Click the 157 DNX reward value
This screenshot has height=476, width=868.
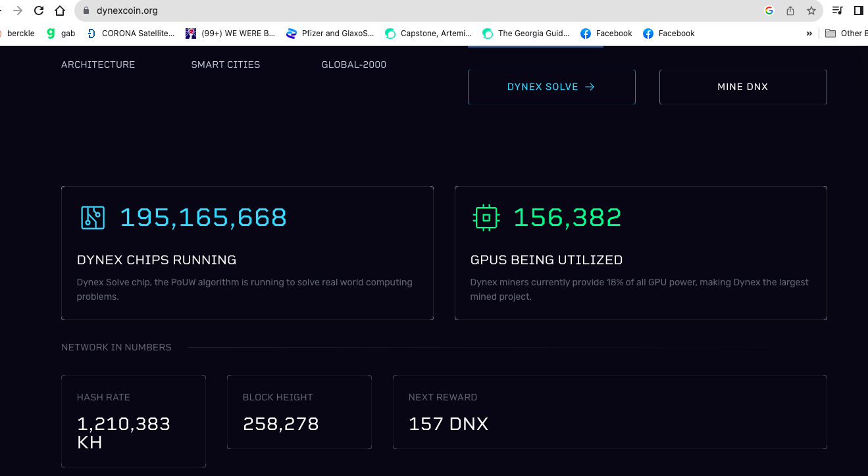click(x=449, y=424)
